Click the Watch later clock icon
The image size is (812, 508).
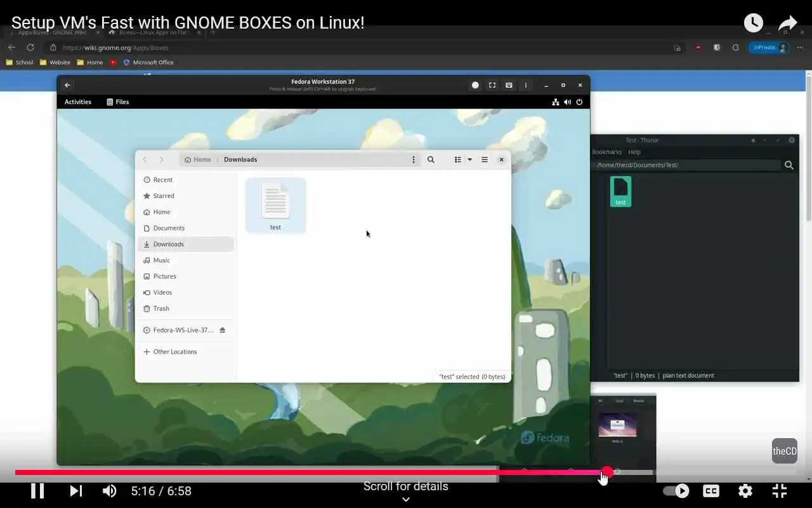click(753, 23)
